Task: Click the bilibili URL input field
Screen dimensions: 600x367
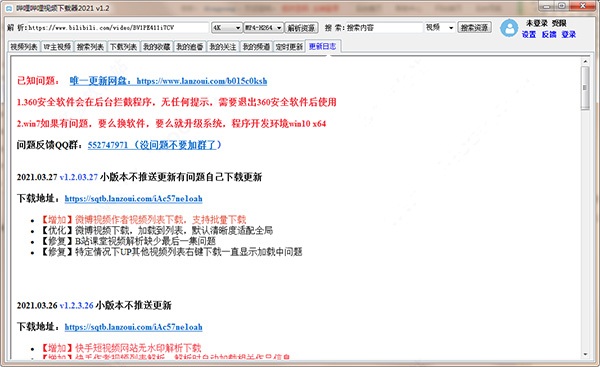Action: [x=119, y=28]
